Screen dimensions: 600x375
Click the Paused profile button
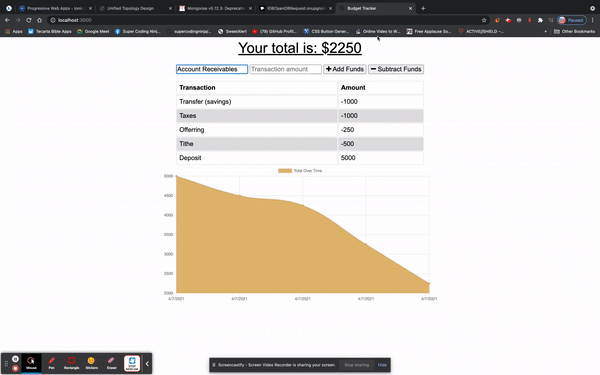click(x=572, y=20)
